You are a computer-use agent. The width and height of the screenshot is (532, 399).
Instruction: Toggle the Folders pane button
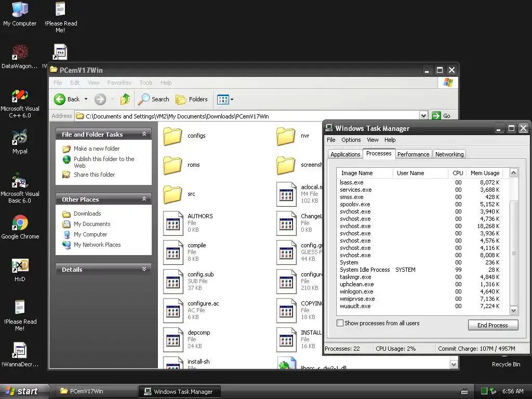click(x=192, y=99)
